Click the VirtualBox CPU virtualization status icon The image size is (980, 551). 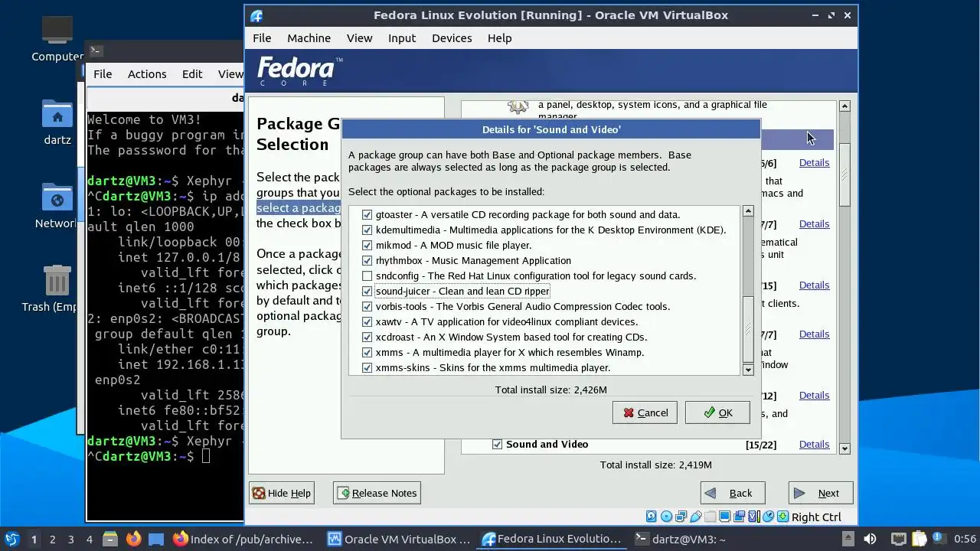754,517
